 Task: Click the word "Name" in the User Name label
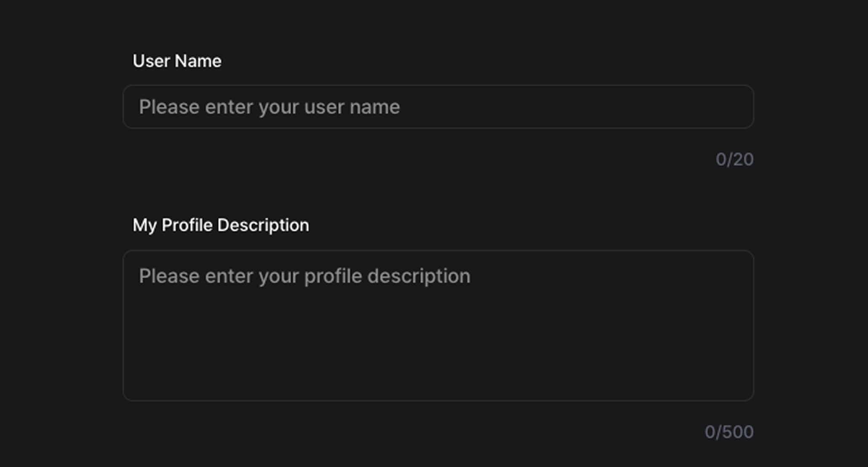(198, 61)
